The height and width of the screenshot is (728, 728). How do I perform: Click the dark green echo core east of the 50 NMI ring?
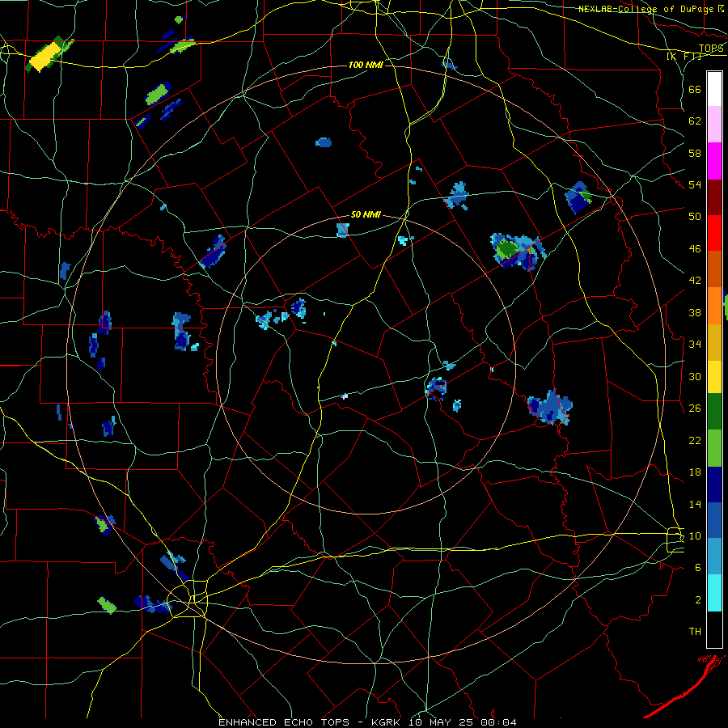[x=506, y=249]
